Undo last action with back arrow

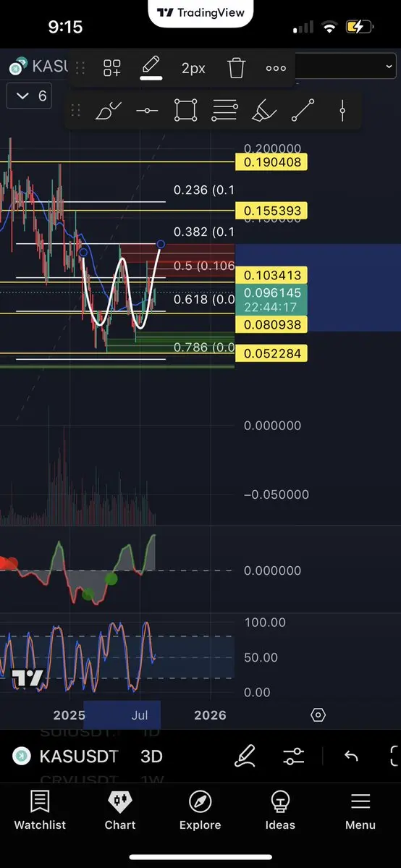pos(351,757)
